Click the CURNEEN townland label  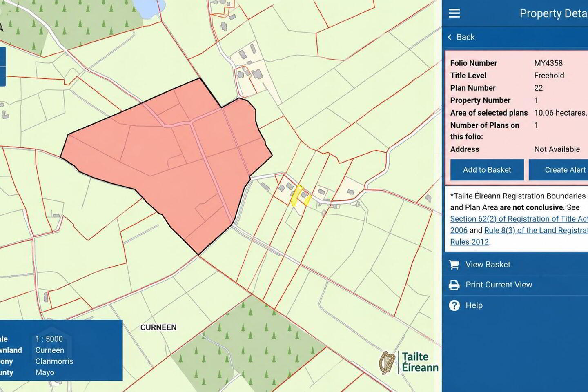pyautogui.click(x=158, y=327)
